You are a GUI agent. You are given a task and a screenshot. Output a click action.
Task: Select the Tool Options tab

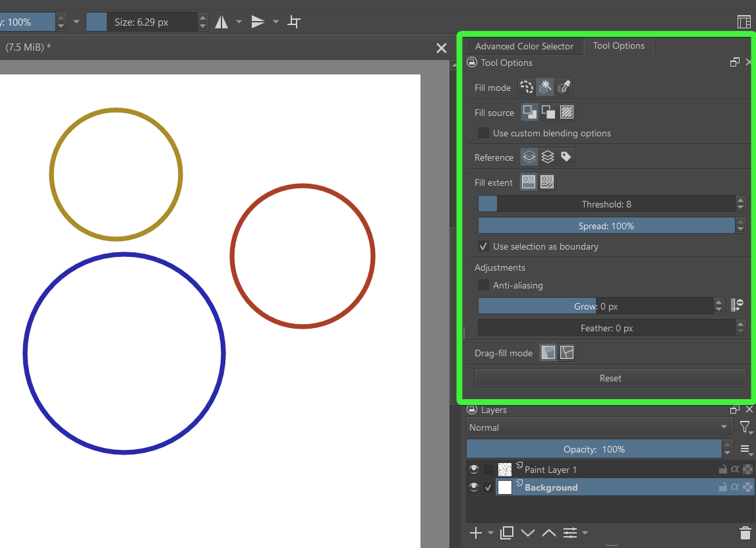coord(618,46)
